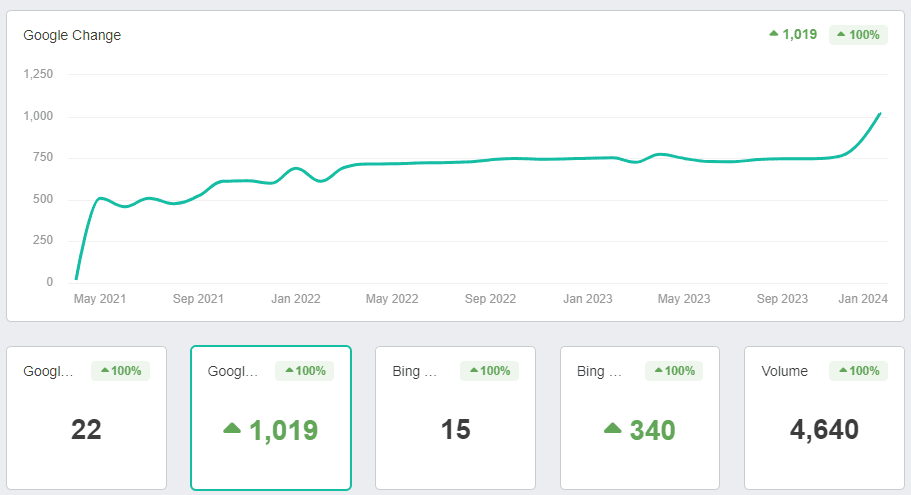Click the chart line's final peak at Jan 2024
Viewport: 911px width, 495px height.
tap(879, 114)
